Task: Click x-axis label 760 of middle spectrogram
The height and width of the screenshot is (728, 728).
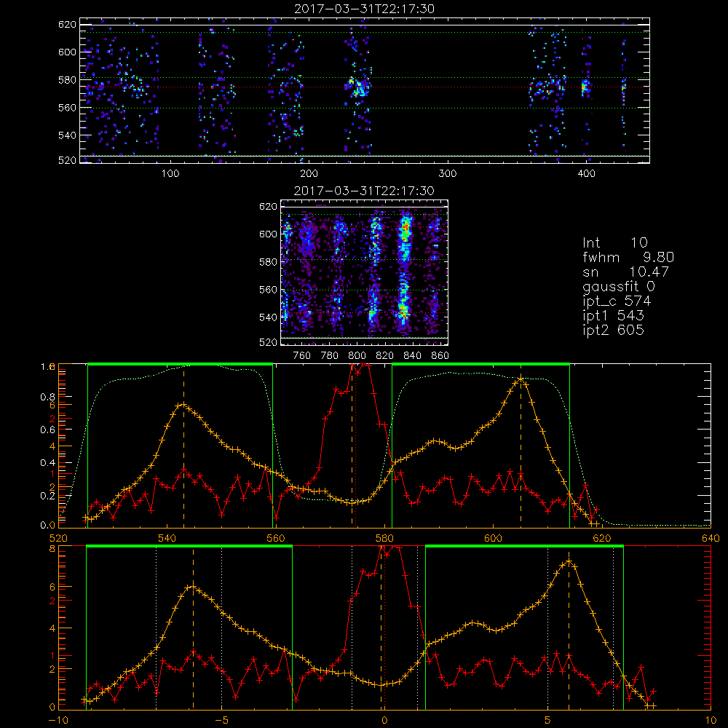Action: 302,356
